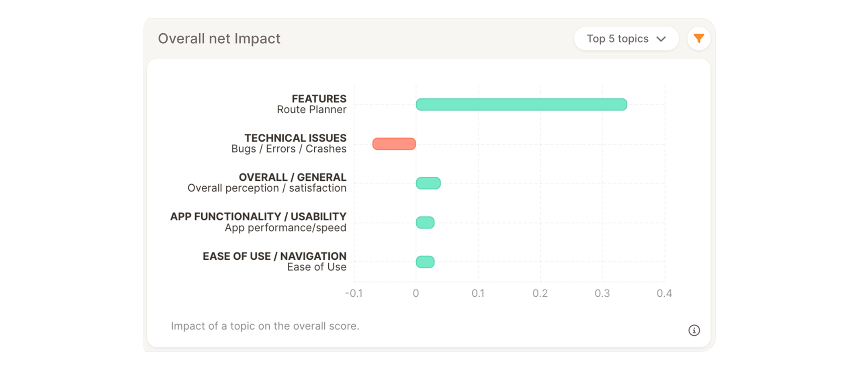Click the -0.1 axis tick label
The image size is (868, 375).
tap(354, 293)
